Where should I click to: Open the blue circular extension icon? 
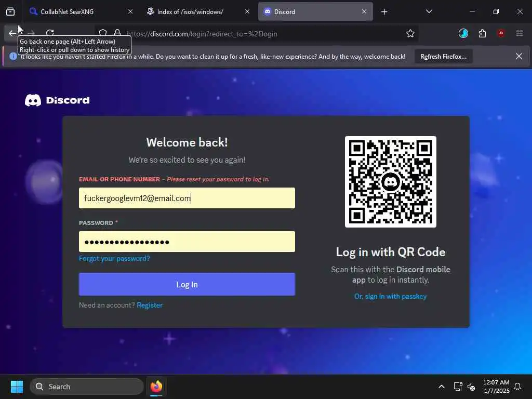pos(463,33)
